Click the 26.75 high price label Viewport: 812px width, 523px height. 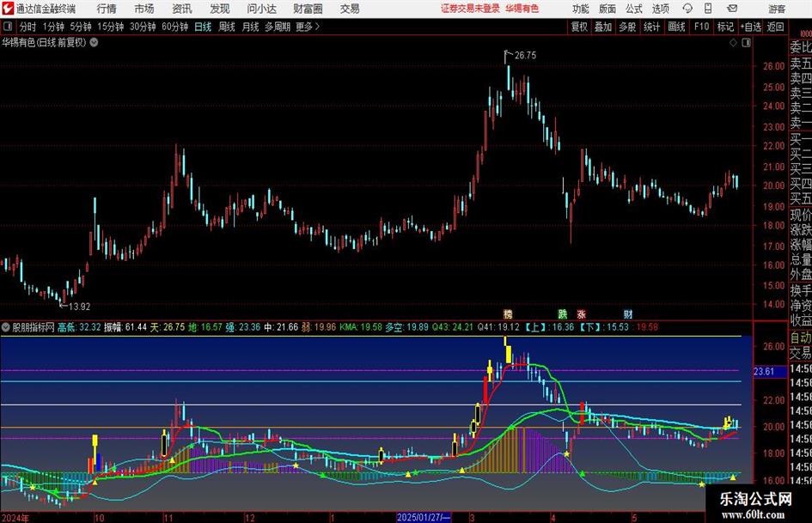click(525, 55)
